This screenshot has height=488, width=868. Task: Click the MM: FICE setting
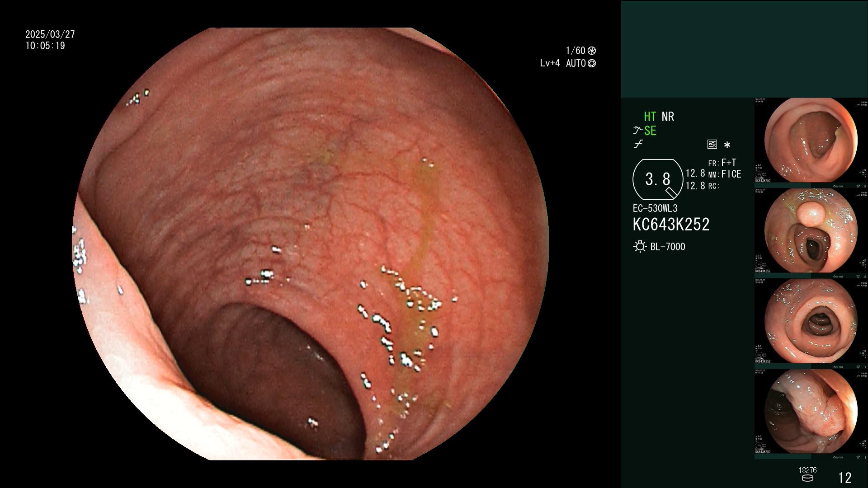pyautogui.click(x=725, y=174)
